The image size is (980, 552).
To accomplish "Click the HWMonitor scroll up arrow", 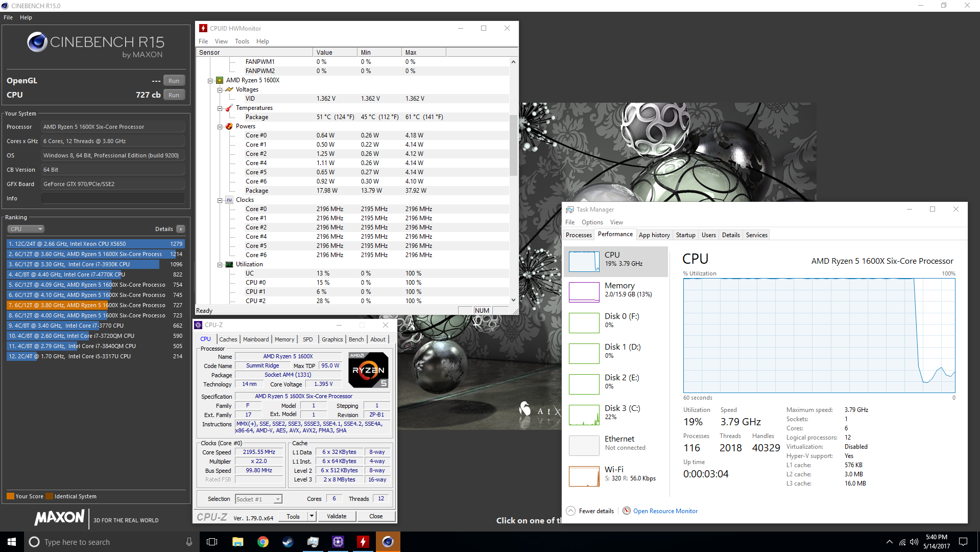I will coord(513,62).
